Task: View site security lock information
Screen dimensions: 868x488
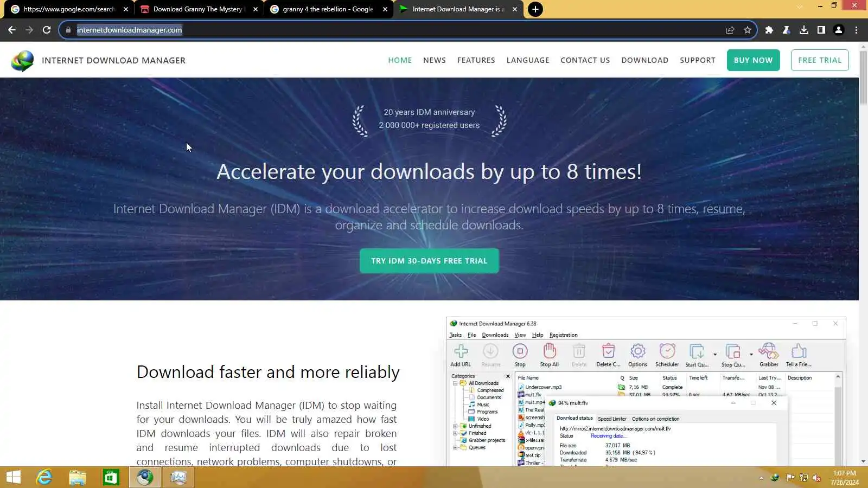Action: tap(68, 30)
